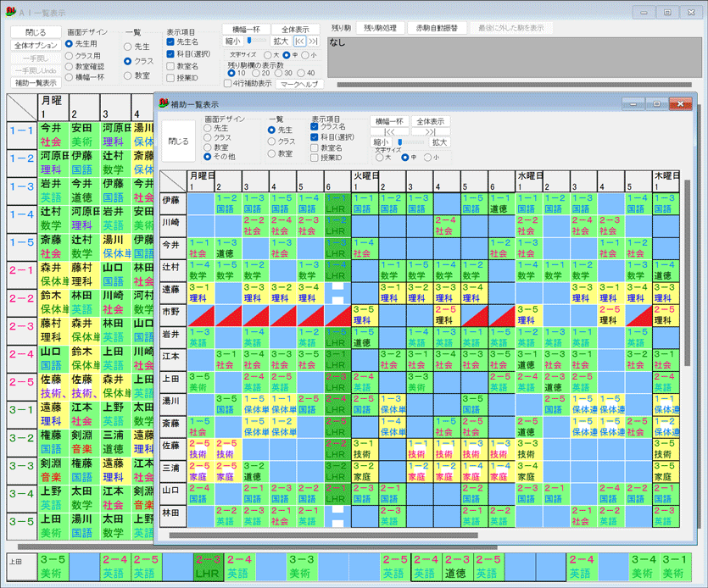Click the rose app icon on 補助一覧表示 titlebar

point(163,103)
